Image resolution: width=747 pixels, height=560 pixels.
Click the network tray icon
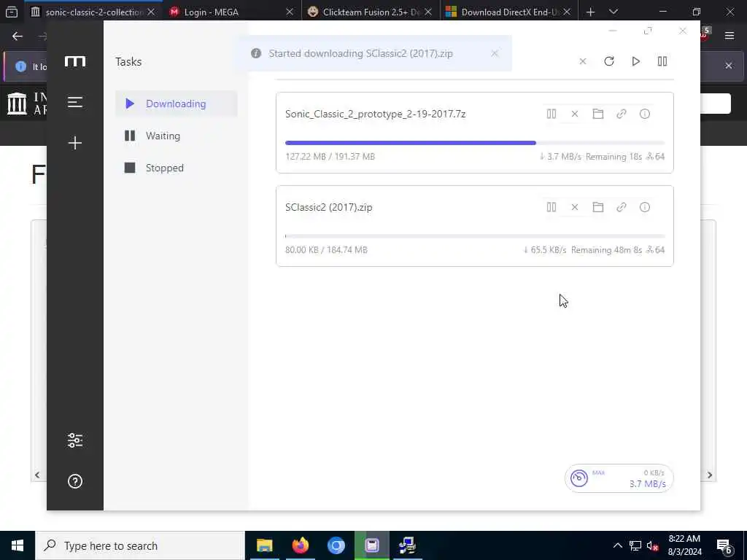(635, 545)
